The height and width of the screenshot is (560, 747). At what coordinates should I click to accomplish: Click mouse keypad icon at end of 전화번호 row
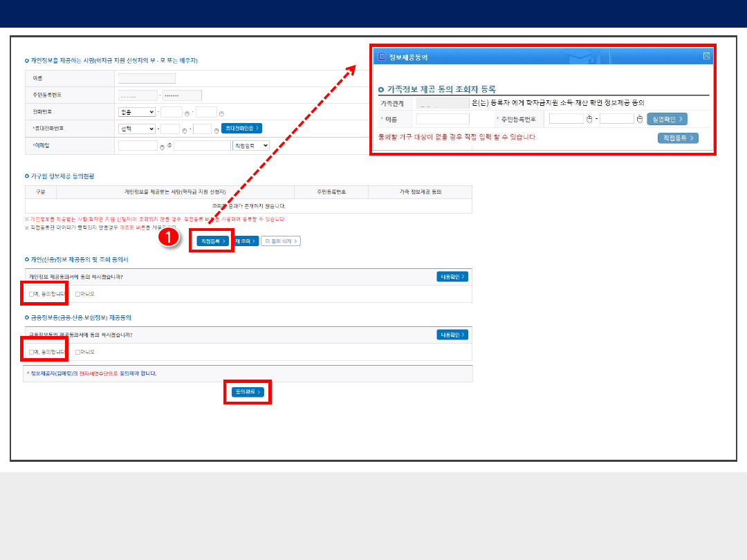click(x=221, y=113)
